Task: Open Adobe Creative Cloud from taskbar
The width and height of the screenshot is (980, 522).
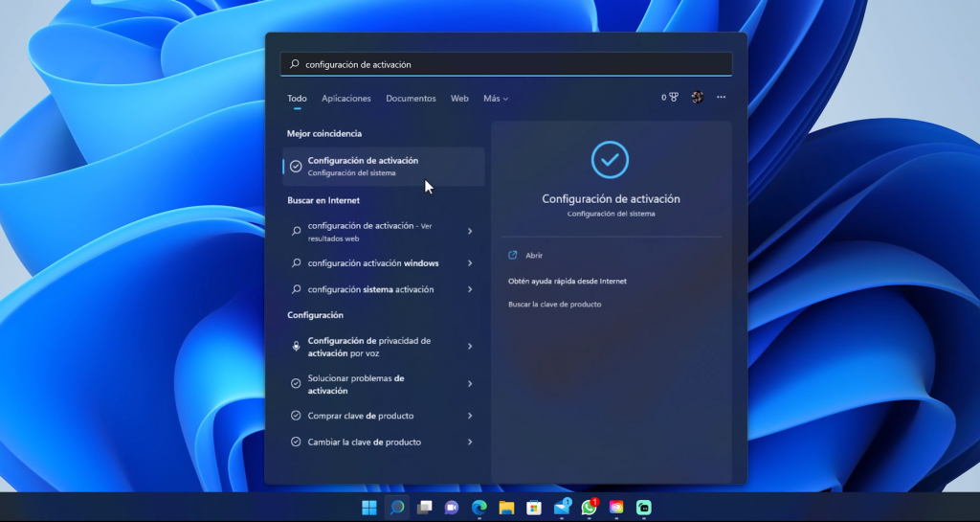Action: point(616,508)
